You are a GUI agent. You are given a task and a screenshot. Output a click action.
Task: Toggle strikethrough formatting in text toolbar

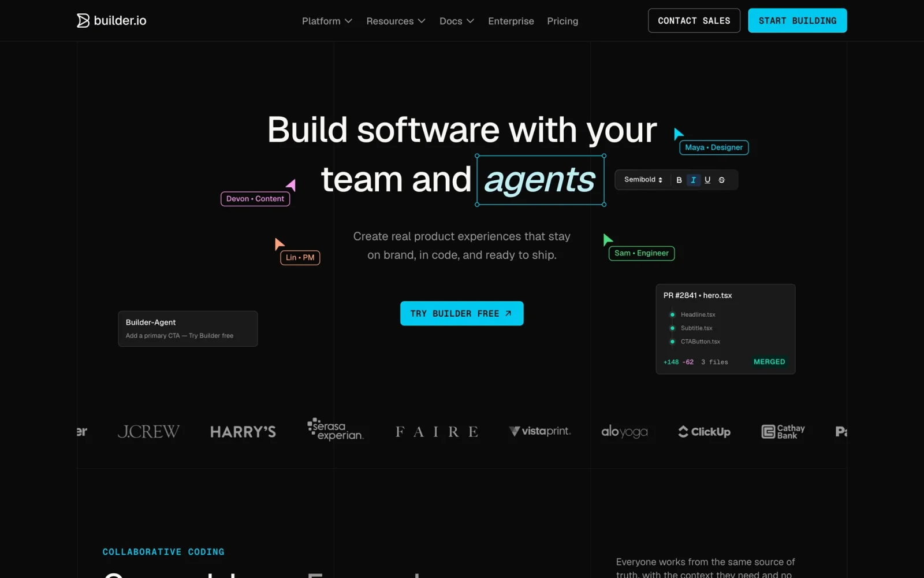(721, 180)
